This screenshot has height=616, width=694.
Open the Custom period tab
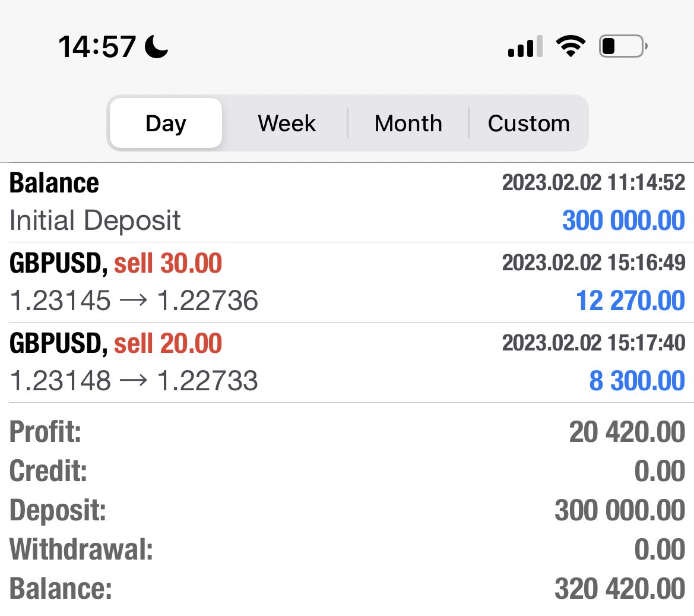point(528,123)
